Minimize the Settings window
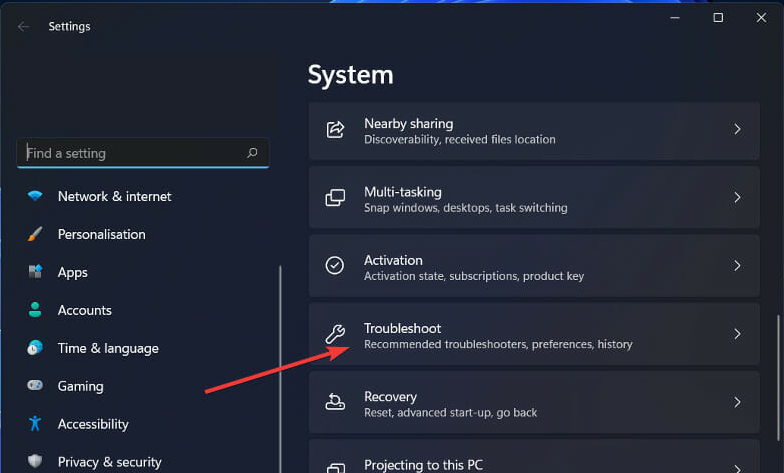The image size is (784, 473). (675, 18)
